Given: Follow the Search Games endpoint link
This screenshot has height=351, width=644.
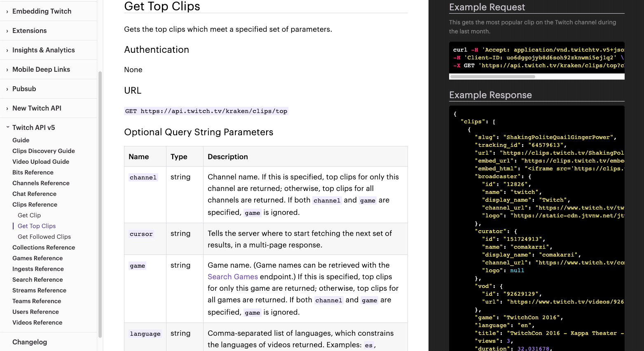Looking at the screenshot, I should coord(233,277).
